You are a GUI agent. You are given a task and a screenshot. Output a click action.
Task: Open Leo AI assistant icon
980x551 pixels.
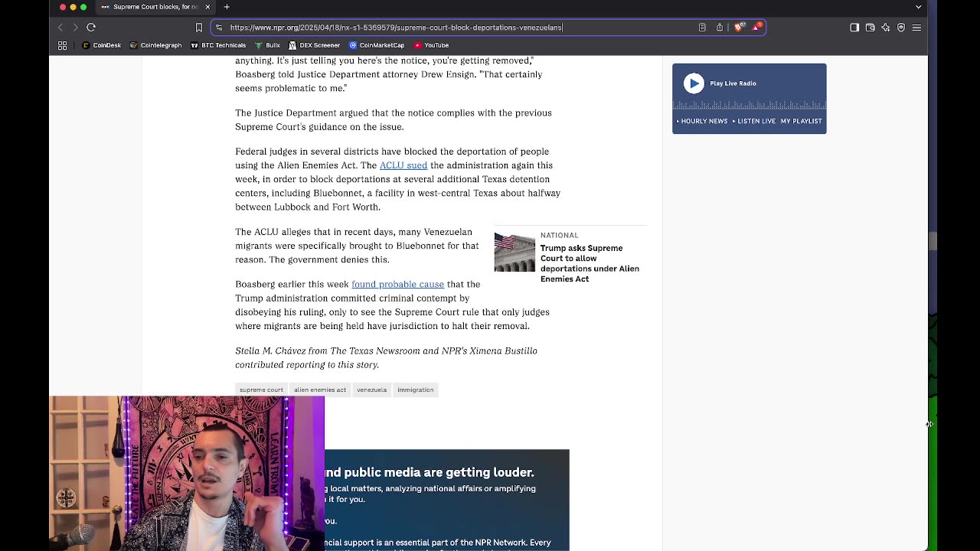[886, 28]
